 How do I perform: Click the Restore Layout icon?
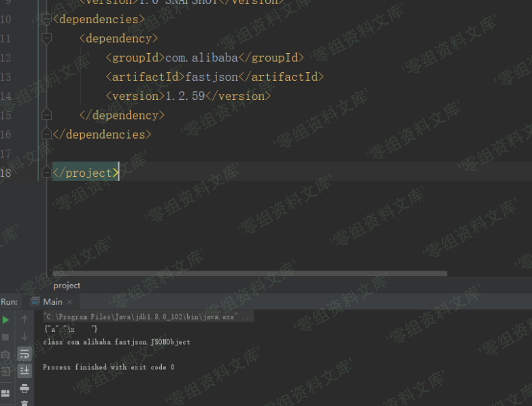tap(6, 392)
